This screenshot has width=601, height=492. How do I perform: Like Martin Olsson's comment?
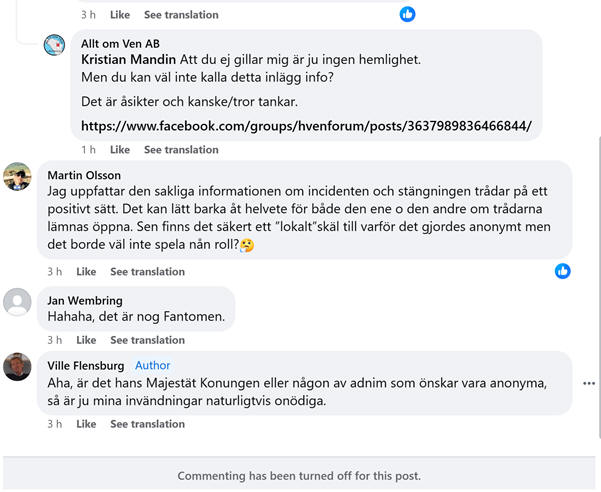click(86, 271)
